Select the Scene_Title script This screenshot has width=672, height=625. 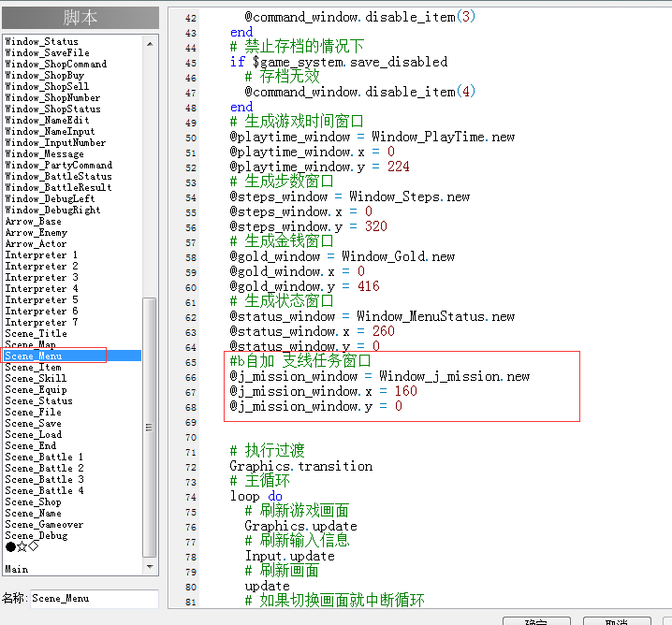click(36, 333)
